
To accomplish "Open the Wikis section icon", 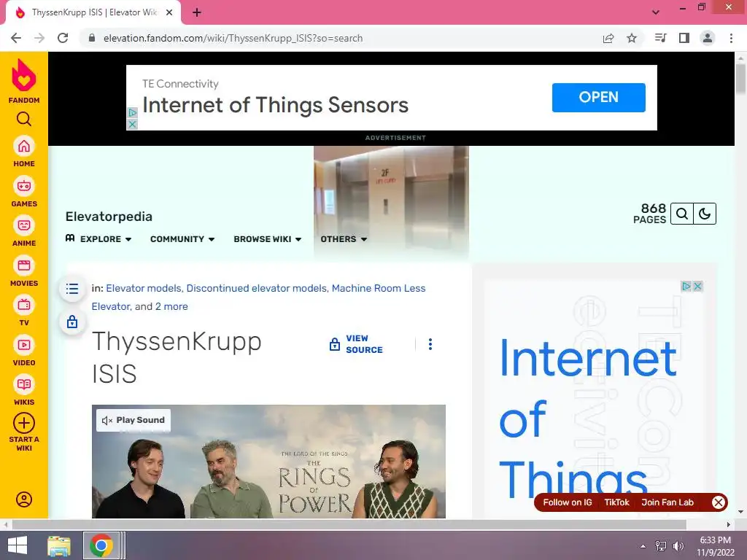I will click(24, 384).
